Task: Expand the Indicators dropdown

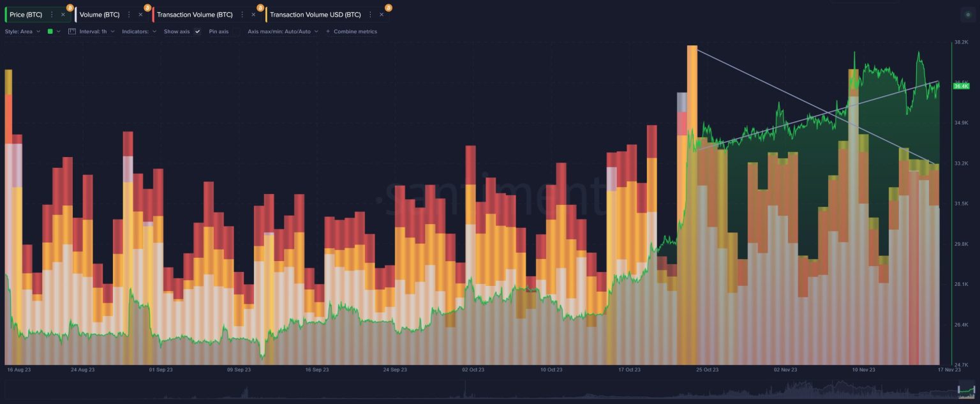Action: (139, 31)
